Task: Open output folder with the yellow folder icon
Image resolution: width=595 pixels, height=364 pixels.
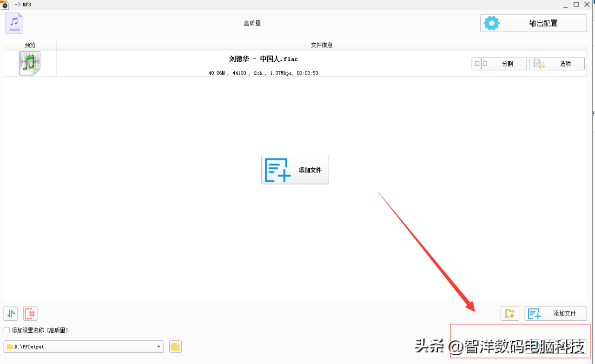Action: click(x=175, y=346)
